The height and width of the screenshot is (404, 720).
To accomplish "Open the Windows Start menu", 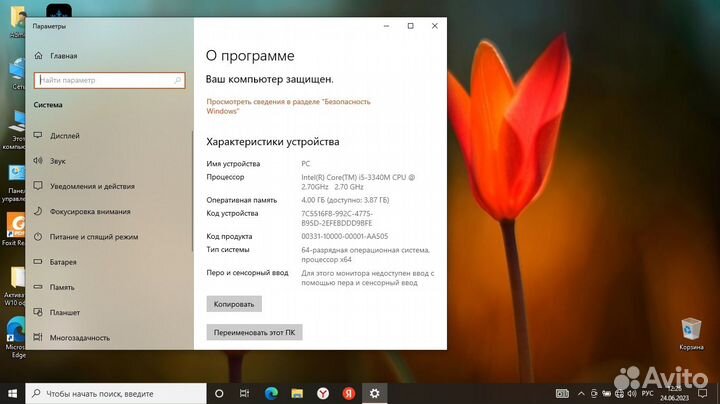I will coord(12,393).
